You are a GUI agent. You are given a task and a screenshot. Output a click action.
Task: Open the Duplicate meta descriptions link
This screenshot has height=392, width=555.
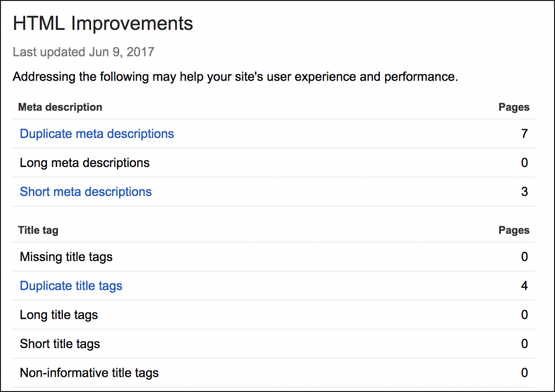click(97, 134)
